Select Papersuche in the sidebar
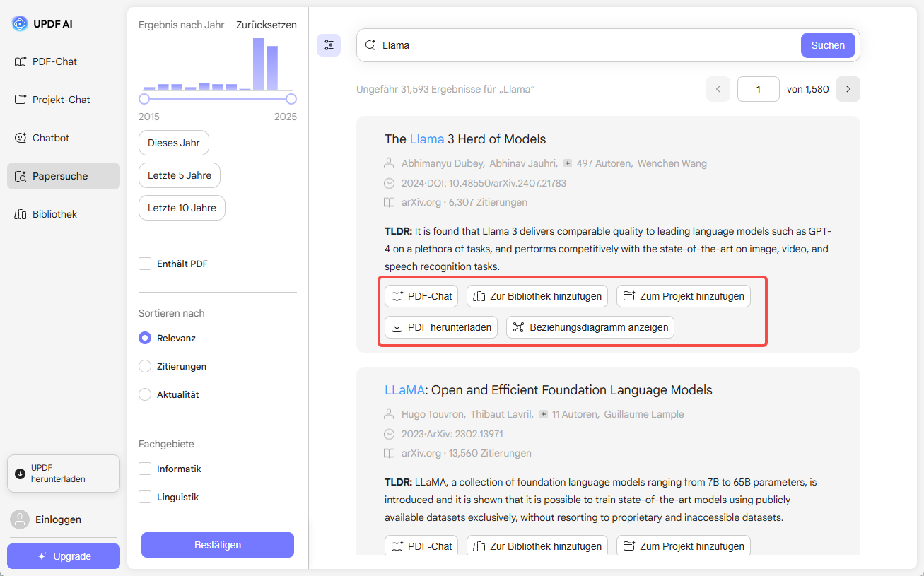The width and height of the screenshot is (924, 576). pyautogui.click(x=64, y=176)
